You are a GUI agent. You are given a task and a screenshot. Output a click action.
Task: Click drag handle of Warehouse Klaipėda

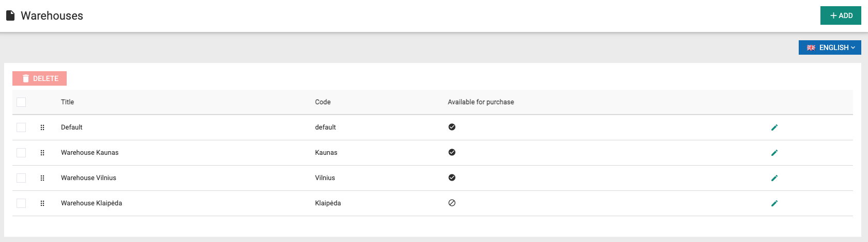click(x=42, y=203)
